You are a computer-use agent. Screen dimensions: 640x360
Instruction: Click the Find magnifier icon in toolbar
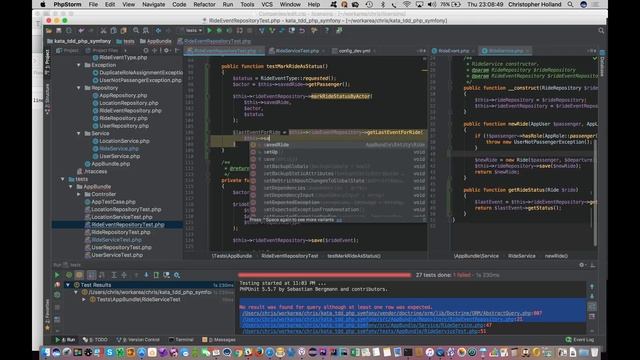(x=136, y=31)
